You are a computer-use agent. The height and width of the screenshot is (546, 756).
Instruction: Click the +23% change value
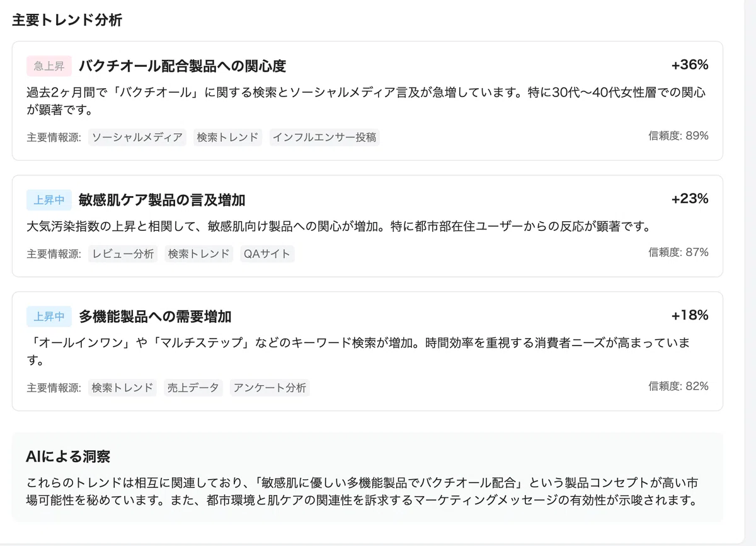(690, 199)
